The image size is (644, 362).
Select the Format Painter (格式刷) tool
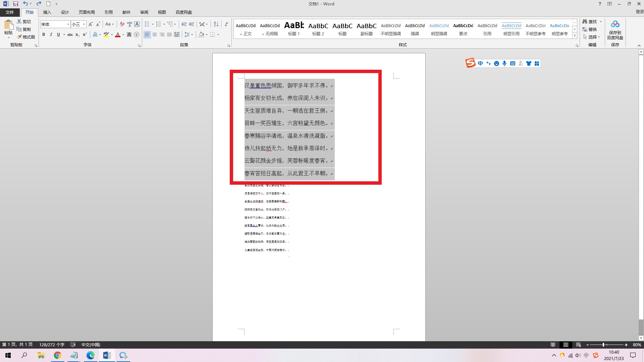(26, 37)
